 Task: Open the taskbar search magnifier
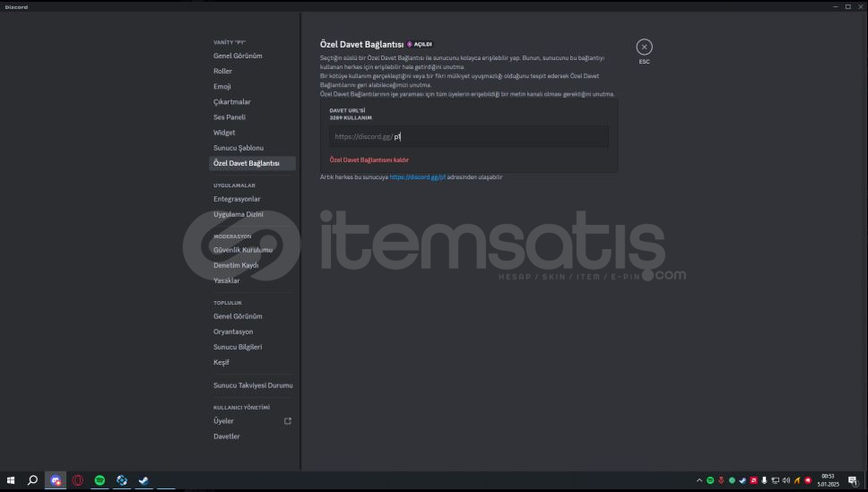point(32,480)
